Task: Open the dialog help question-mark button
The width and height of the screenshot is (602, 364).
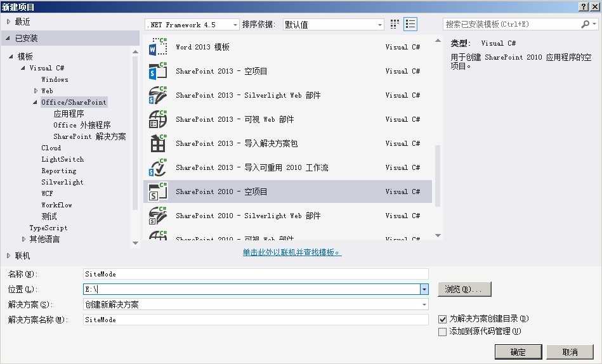Action: click(583, 6)
